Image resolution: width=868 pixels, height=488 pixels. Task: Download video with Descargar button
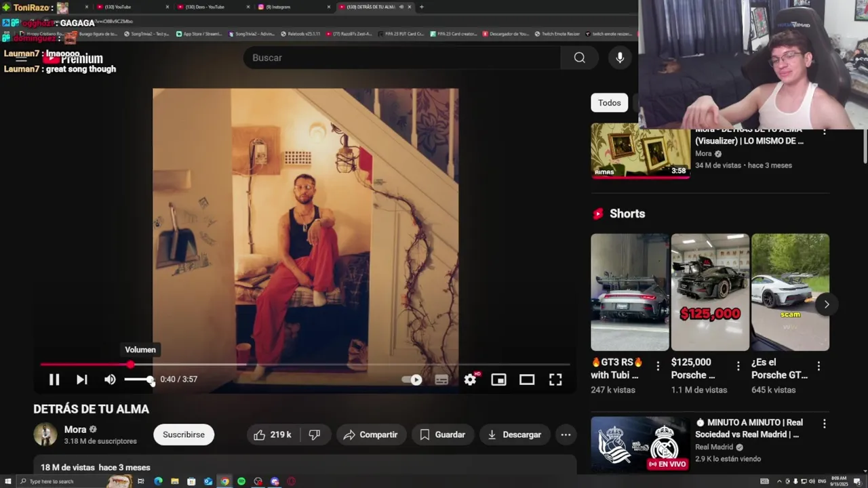(514, 434)
